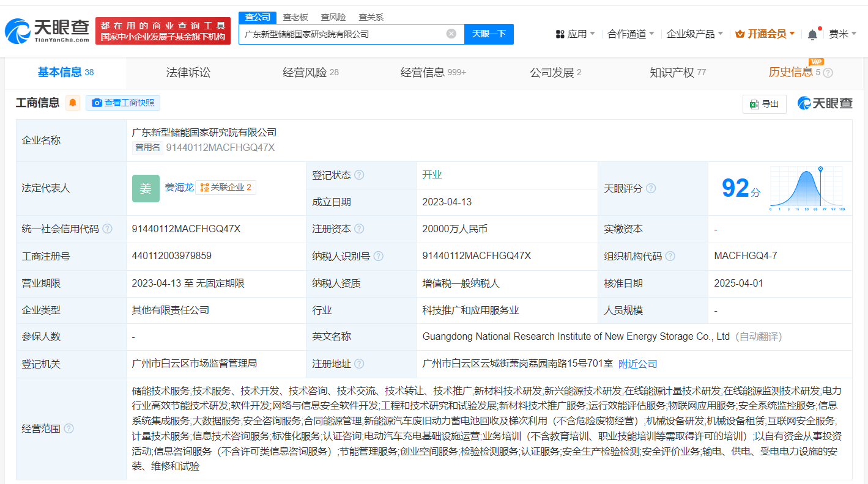Viewport: 868px width, 484px height.
Task: Click the top-right notification bell icon
Action: pyautogui.click(x=812, y=34)
